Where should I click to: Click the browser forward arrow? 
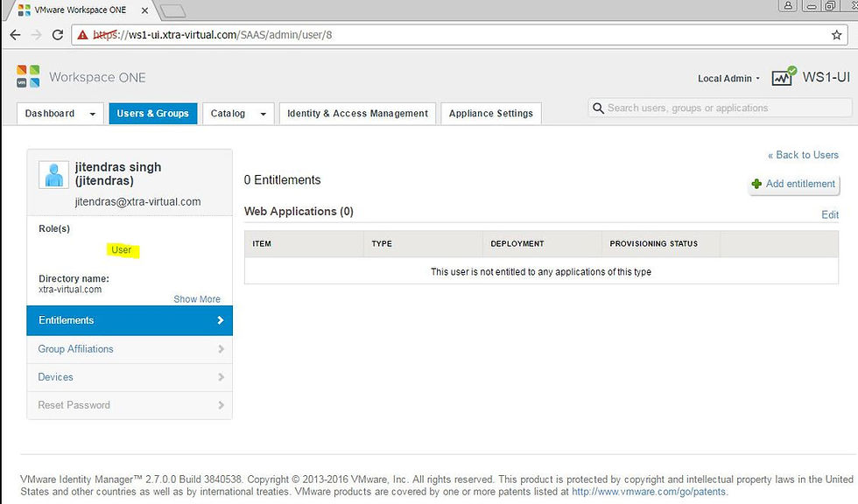click(36, 35)
